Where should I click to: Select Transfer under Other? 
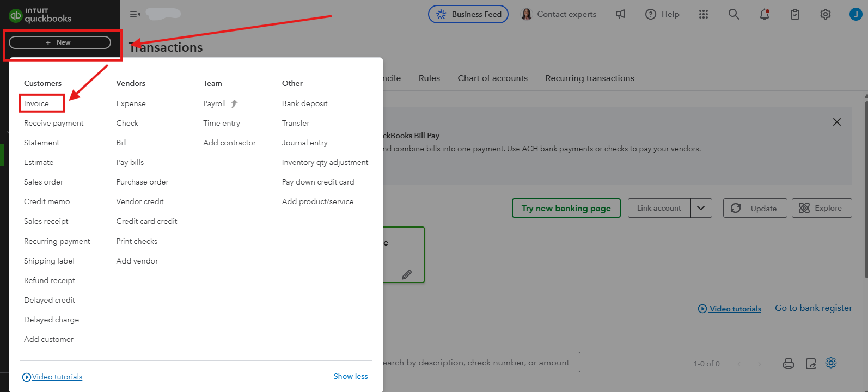[296, 123]
